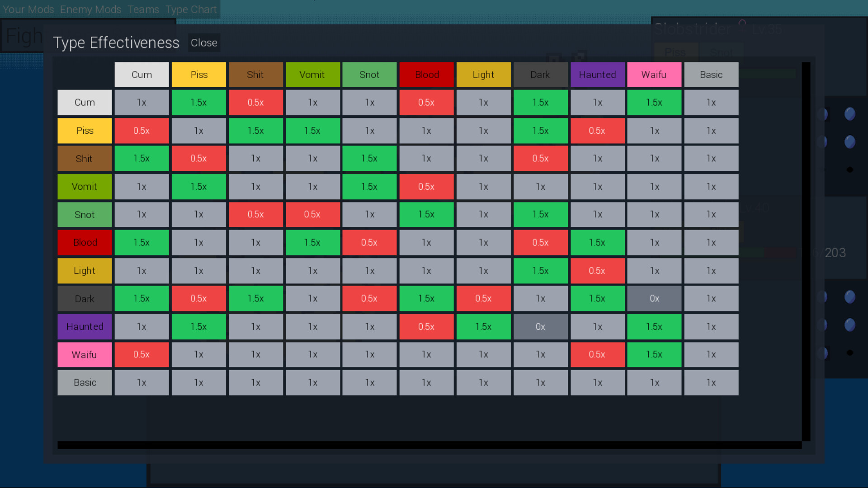Select the Blood column header
Image resolution: width=868 pixels, height=488 pixels.
pos(426,75)
